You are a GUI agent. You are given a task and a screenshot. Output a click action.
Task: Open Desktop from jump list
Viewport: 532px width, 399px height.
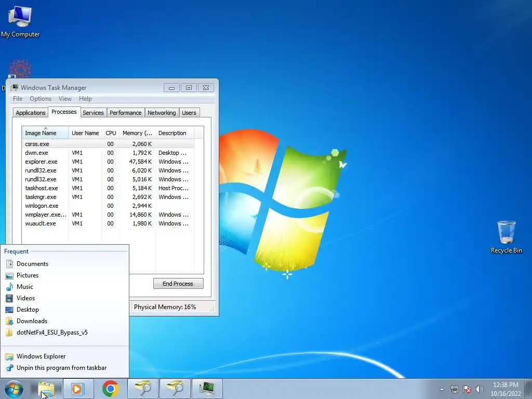pyautogui.click(x=64, y=310)
